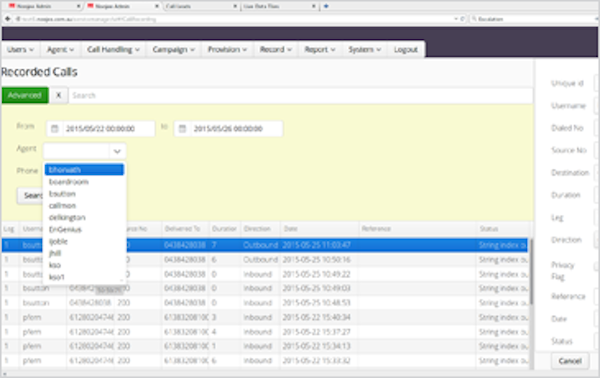Open browser URL history dropdown arrow
The width and height of the screenshot is (600, 378).
click(456, 19)
